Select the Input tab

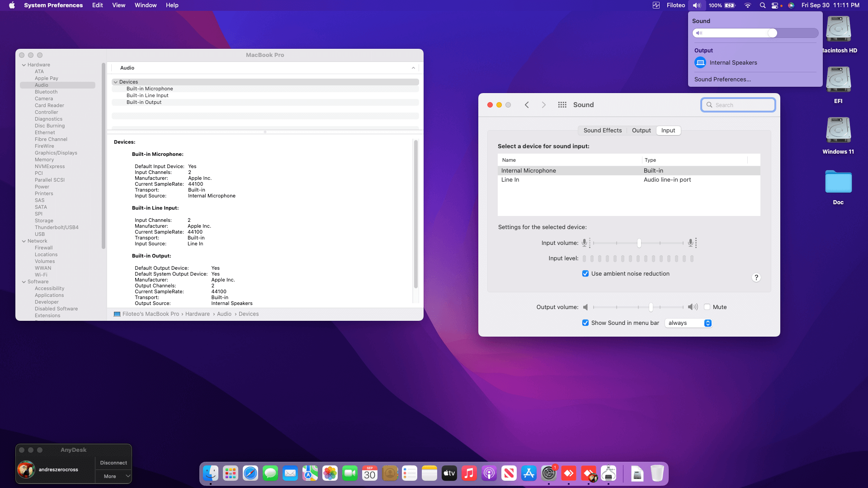point(668,131)
